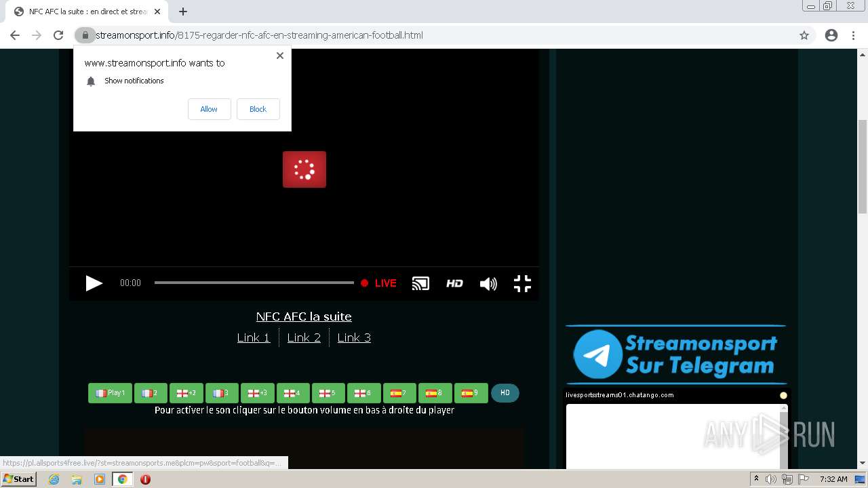Open the Chrome three-dot menu
Image resolution: width=868 pixels, height=488 pixels.
[x=853, y=35]
